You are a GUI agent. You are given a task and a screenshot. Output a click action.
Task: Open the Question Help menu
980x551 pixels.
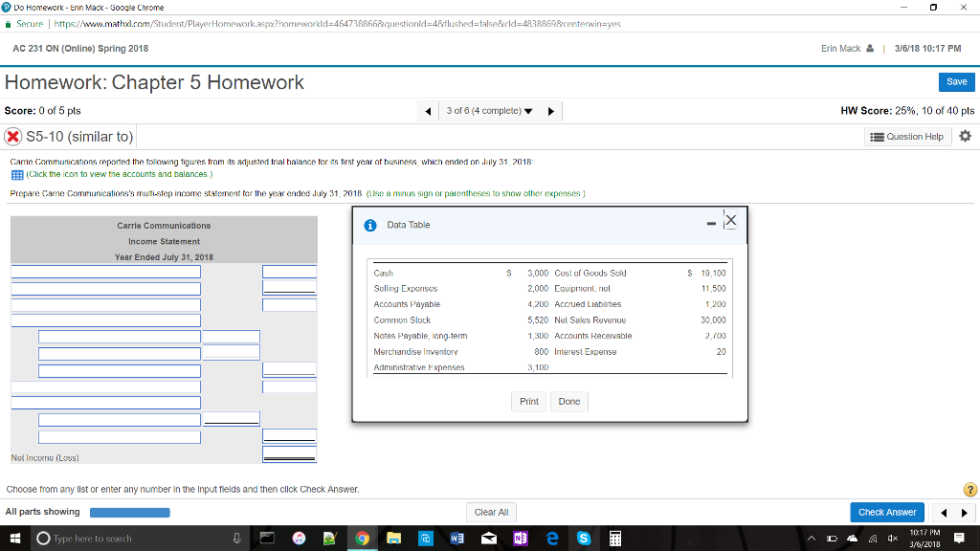click(905, 137)
